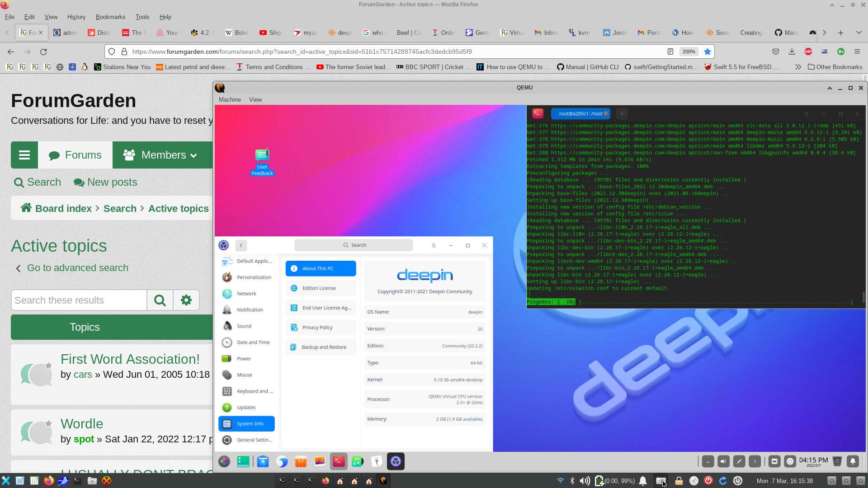Open the deepin terminal menu button
The width and height of the screenshot is (868, 488).
coord(806,114)
